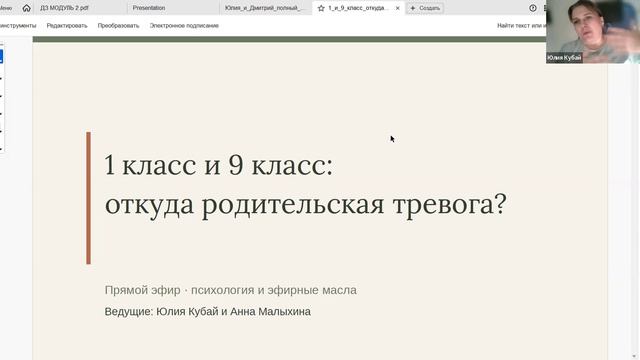Viewport: 640px width, 360px height.
Task: Open the Инструменты menu
Action: 18,25
